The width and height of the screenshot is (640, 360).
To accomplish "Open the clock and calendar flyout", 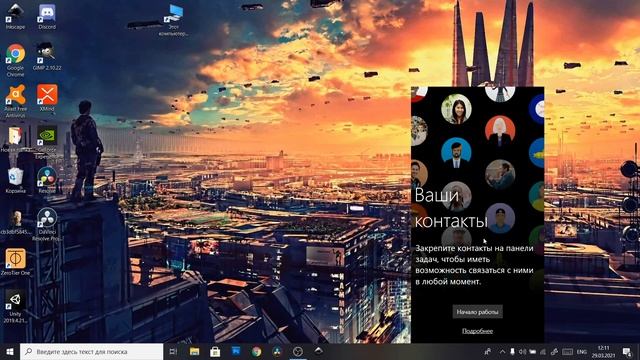I will (x=603, y=351).
